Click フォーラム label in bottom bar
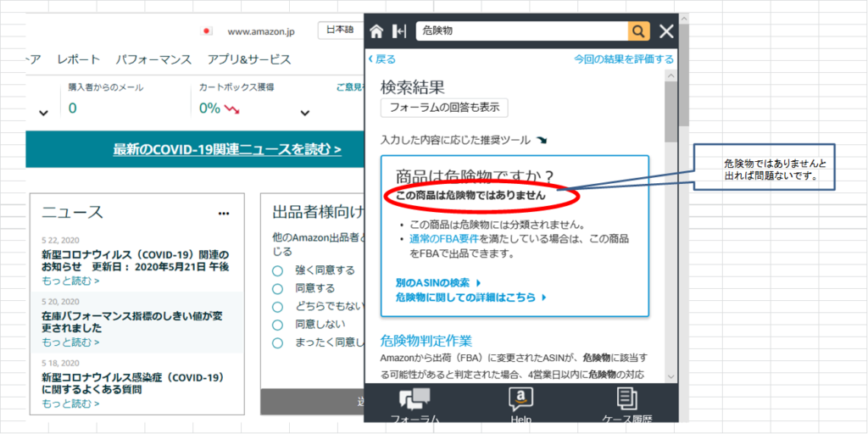Viewport: 868px width, 434px height. (415, 420)
